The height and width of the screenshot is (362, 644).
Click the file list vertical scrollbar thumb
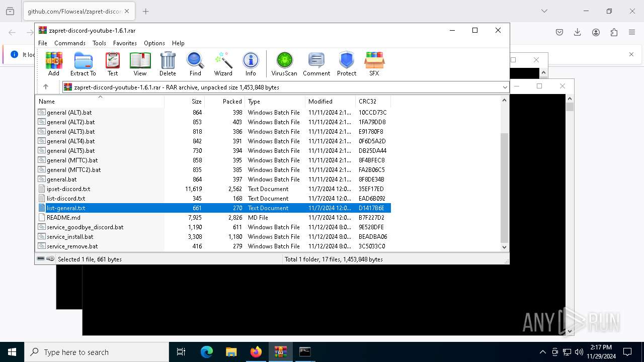(x=504, y=188)
